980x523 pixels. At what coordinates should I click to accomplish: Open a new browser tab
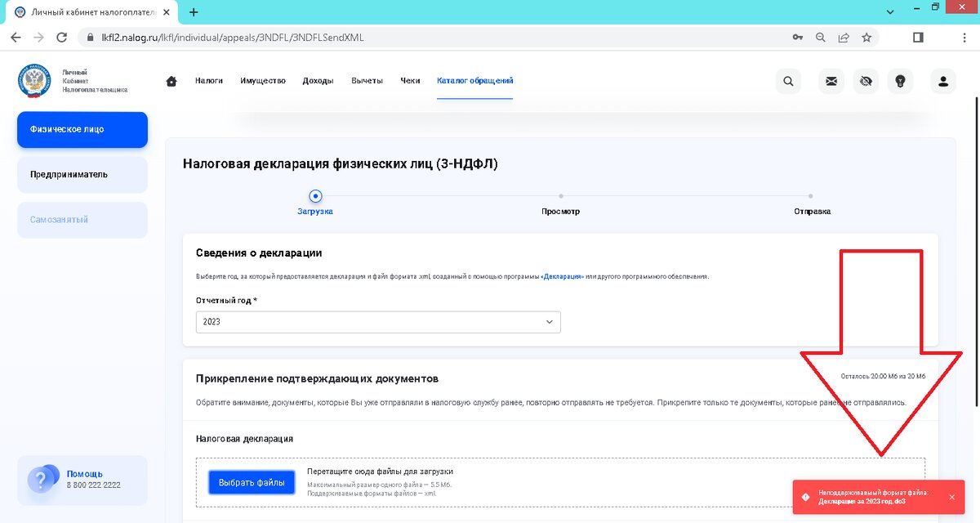(x=194, y=12)
